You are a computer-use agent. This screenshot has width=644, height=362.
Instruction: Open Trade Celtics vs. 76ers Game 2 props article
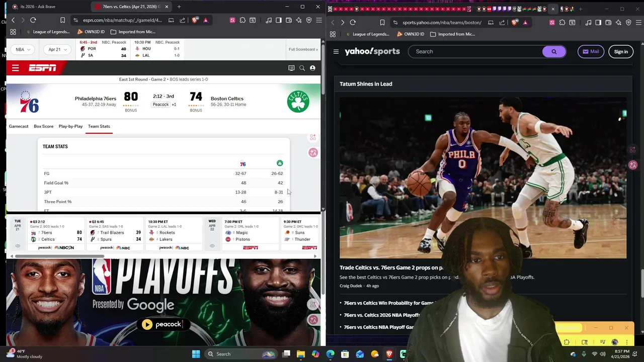pos(391,268)
